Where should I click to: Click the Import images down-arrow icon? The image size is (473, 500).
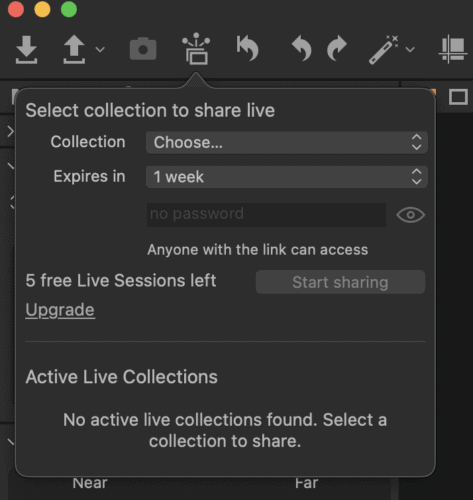pyautogui.click(x=26, y=49)
